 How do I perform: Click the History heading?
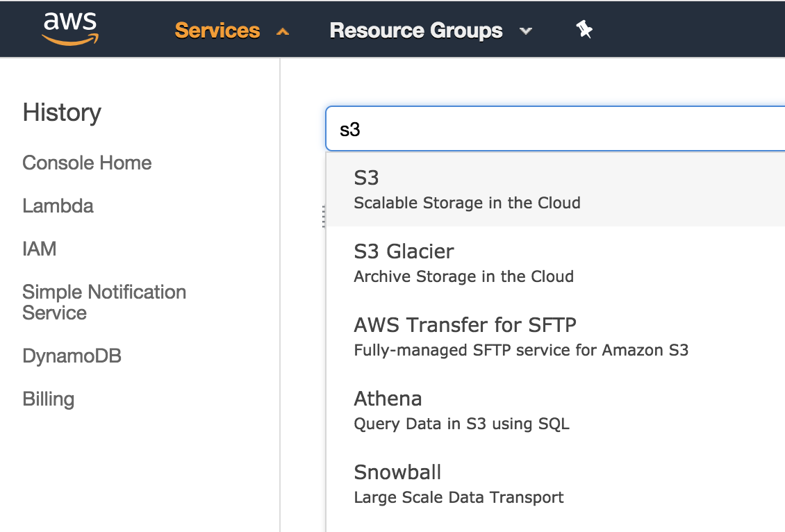[x=62, y=112]
